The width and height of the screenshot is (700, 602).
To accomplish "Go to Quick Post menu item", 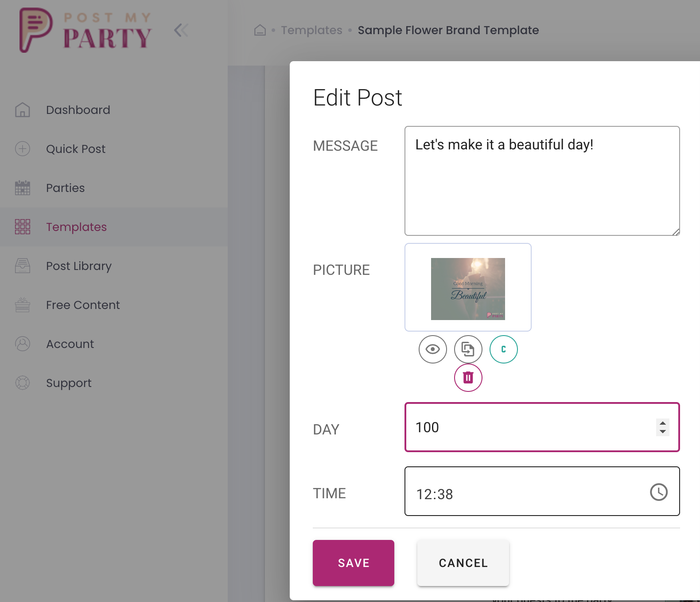I will click(76, 149).
